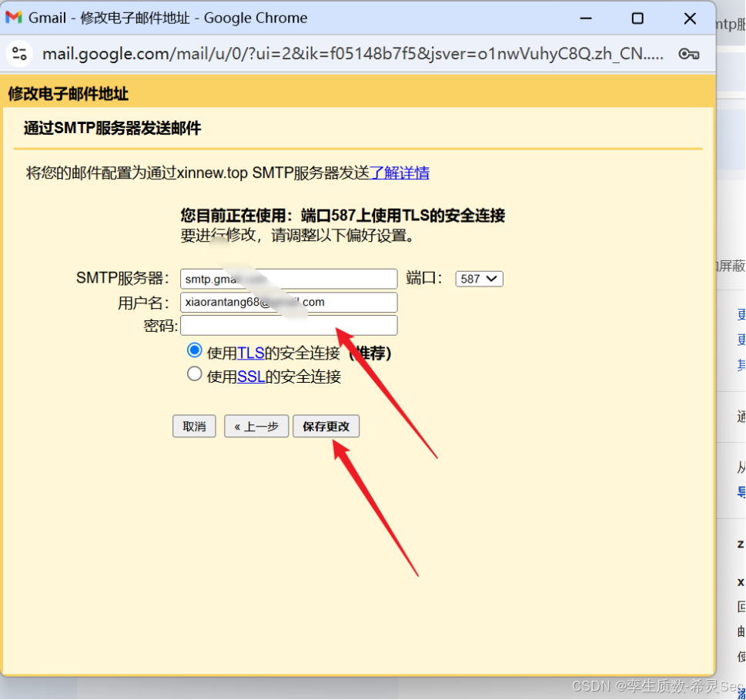Viewport: 746px width, 700px height.
Task: Click the 取消 button
Action: (x=193, y=426)
